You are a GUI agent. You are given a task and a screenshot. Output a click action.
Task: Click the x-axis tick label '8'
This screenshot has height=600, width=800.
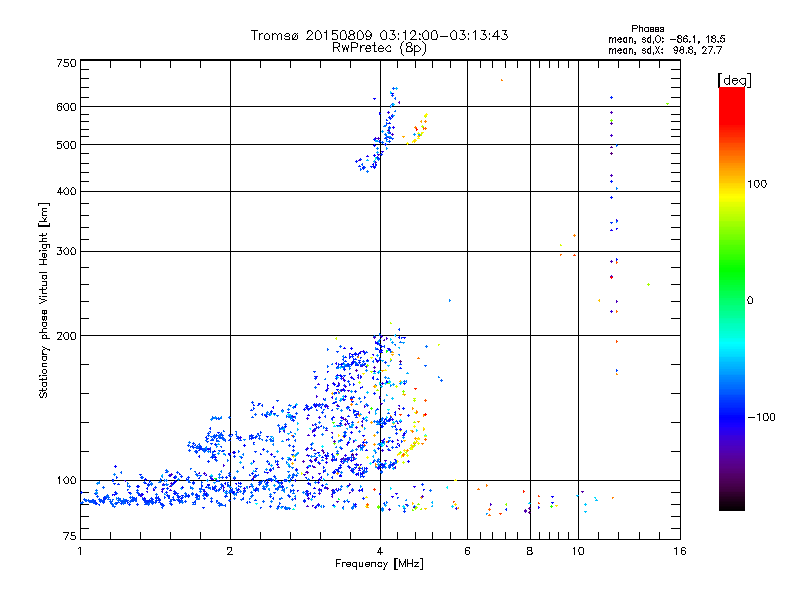click(530, 551)
